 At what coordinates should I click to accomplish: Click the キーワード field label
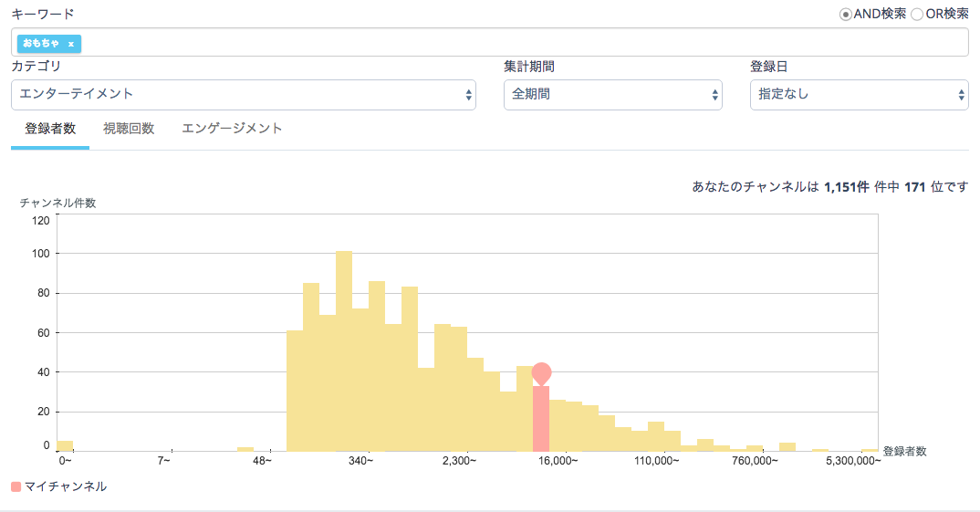43,14
